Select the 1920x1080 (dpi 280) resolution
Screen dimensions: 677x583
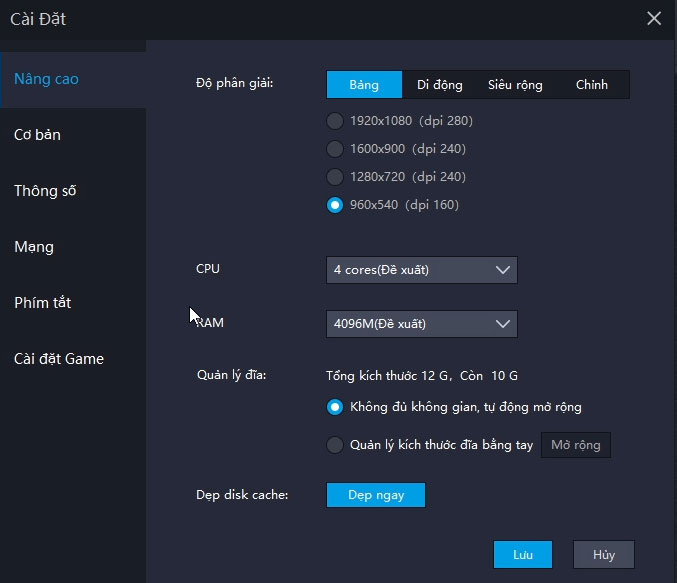point(335,121)
